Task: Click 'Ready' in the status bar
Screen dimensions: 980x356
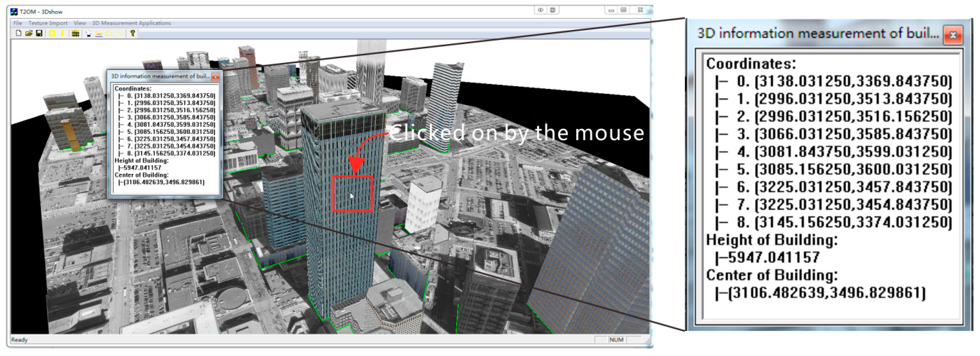Action: [19, 340]
